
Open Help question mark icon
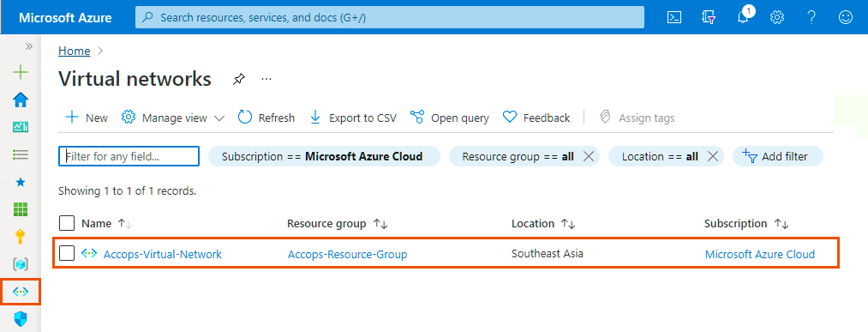[x=811, y=18]
